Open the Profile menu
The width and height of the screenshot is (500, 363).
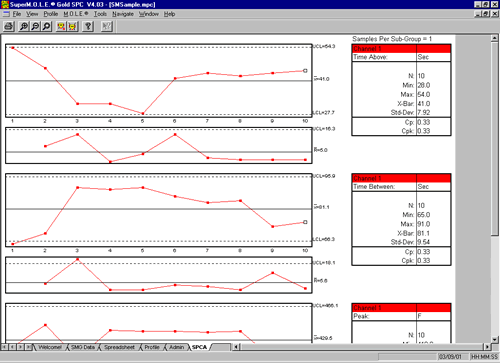[51, 14]
